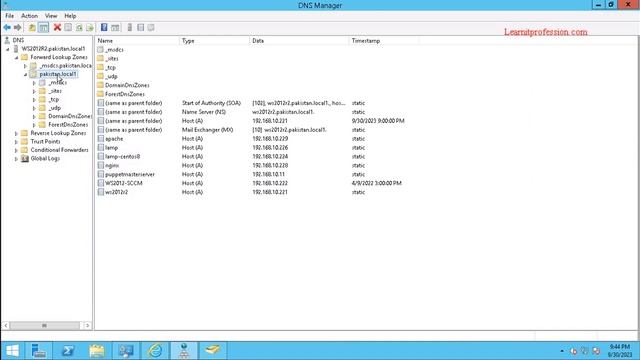
Task: Sort list by Type column header
Action: tap(214, 41)
